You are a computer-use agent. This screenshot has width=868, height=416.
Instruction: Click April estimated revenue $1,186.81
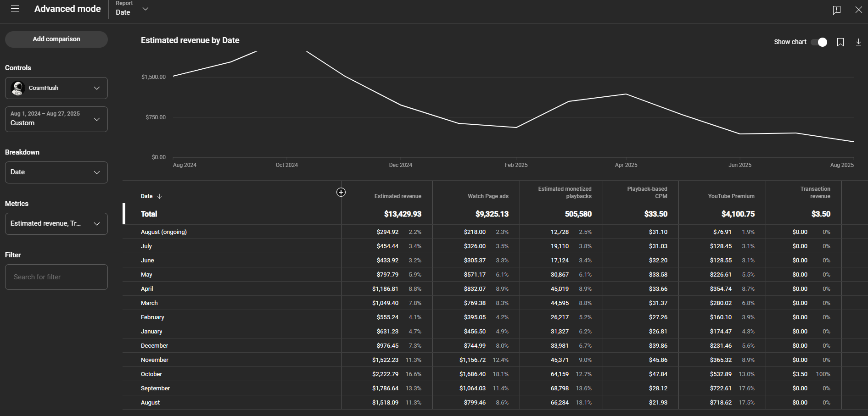(x=385, y=289)
